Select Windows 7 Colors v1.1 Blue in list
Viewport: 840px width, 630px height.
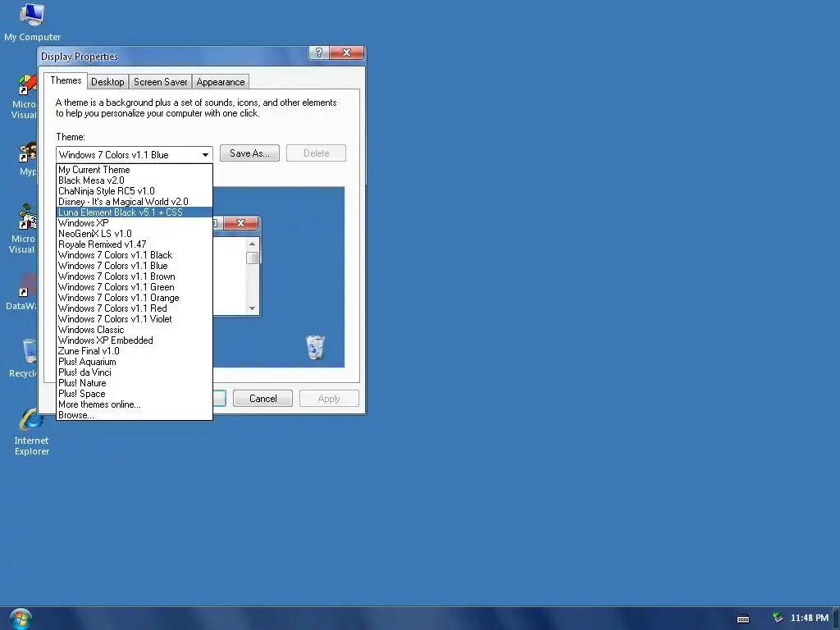[135, 266]
